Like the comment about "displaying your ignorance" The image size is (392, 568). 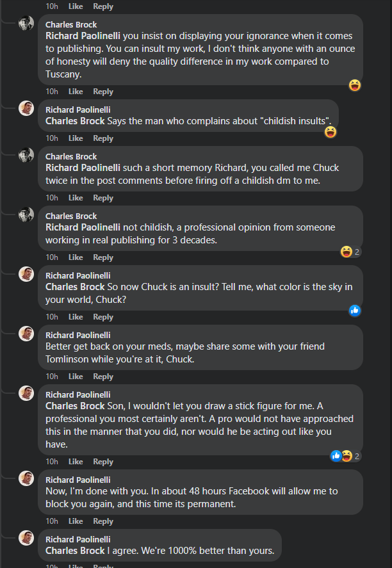click(76, 92)
